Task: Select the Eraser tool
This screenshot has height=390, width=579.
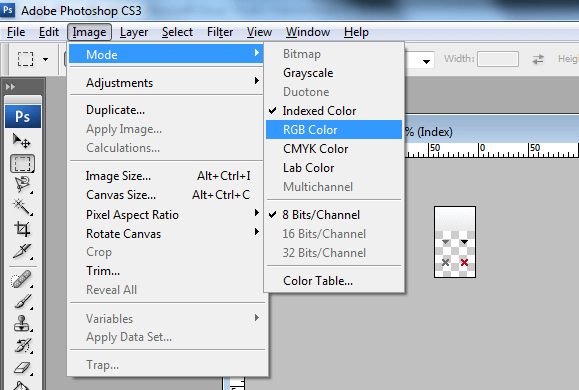Action: click(22, 367)
